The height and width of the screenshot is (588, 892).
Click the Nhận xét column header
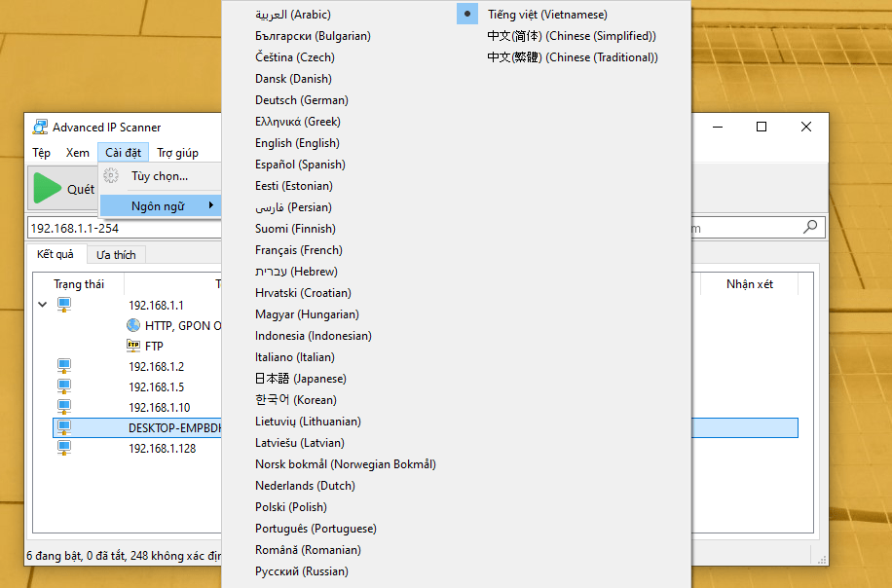[x=749, y=283]
